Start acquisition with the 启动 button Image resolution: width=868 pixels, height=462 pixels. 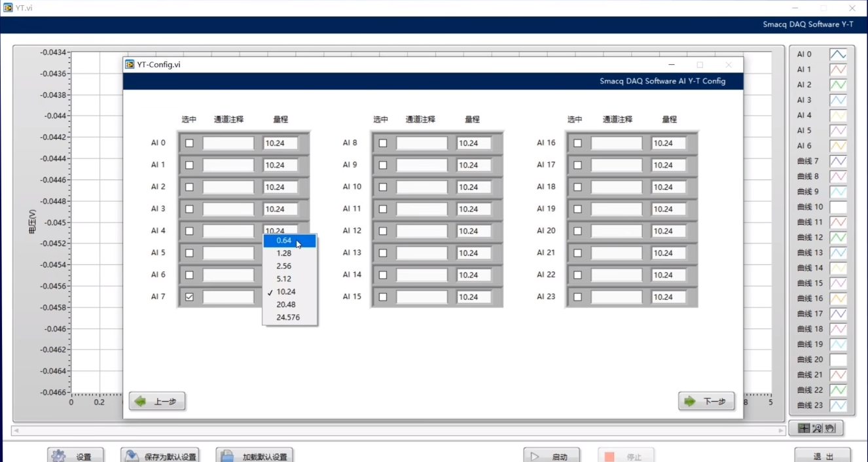pyautogui.click(x=551, y=456)
